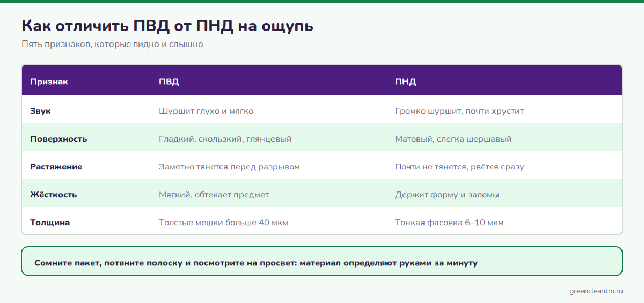Screen dimensions: 644x303
Task: Click cell "Держит форму и заломы"
Action: 447,195
